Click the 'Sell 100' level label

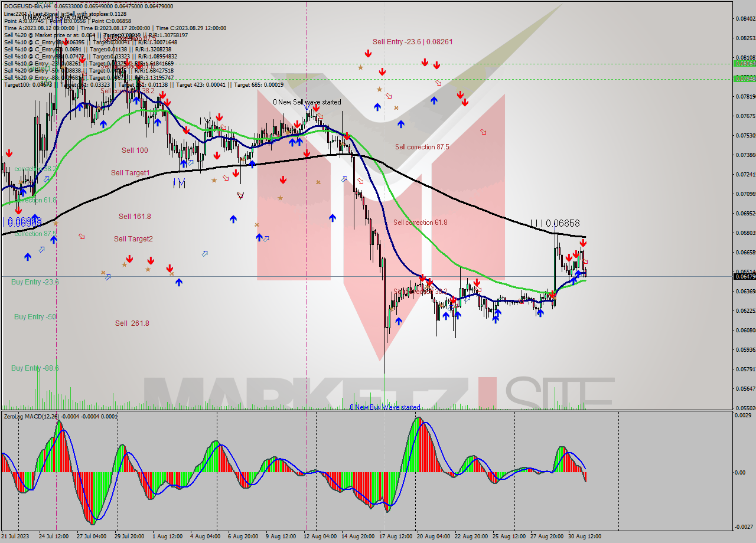point(135,151)
